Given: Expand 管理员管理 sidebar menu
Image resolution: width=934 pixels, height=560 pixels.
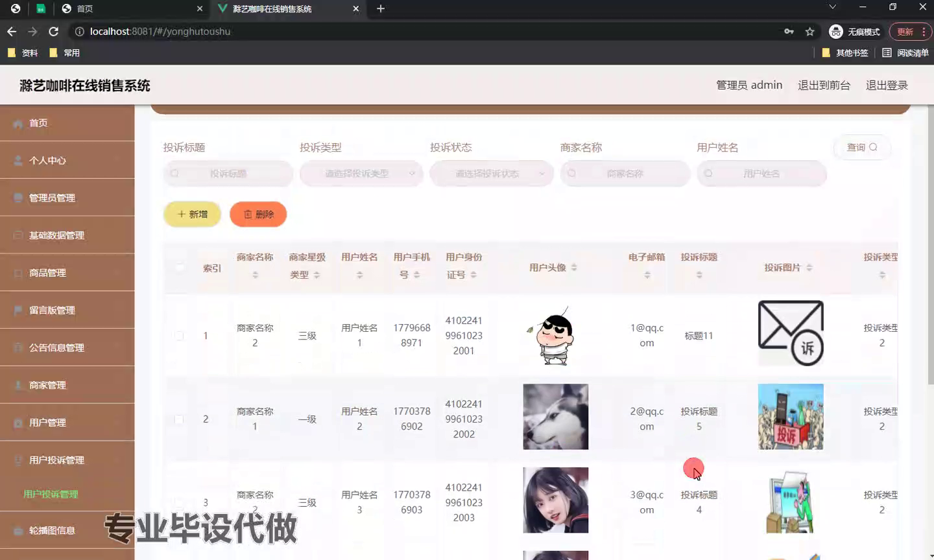Looking at the screenshot, I should [x=67, y=198].
